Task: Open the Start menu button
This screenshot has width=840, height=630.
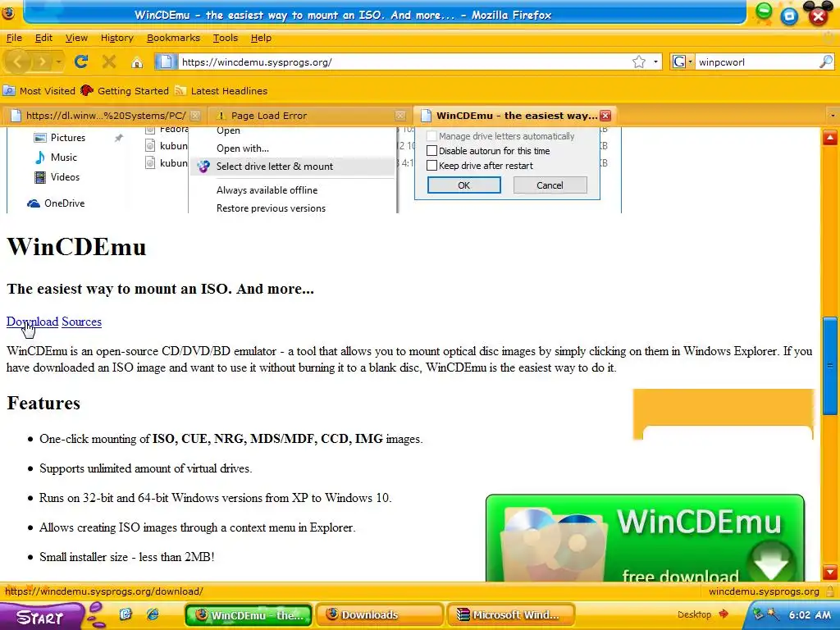Action: coord(41,617)
